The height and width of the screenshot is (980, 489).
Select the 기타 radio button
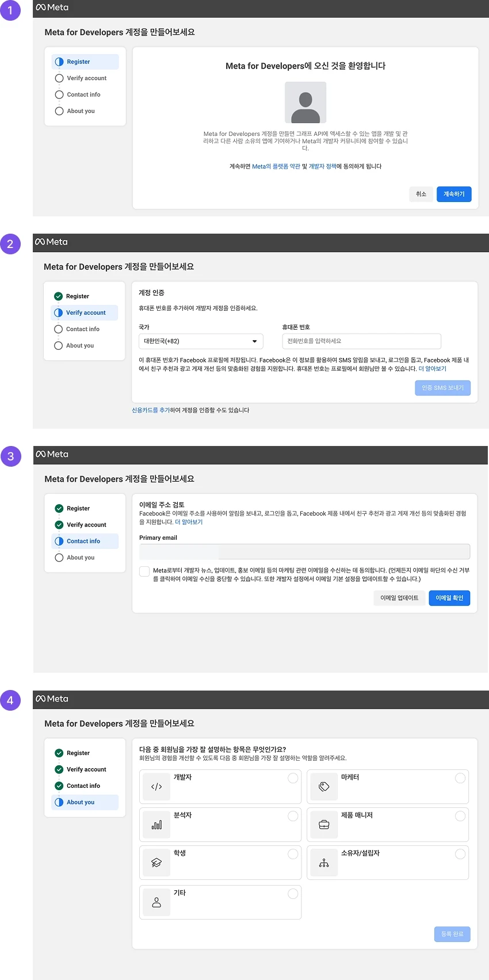(293, 894)
